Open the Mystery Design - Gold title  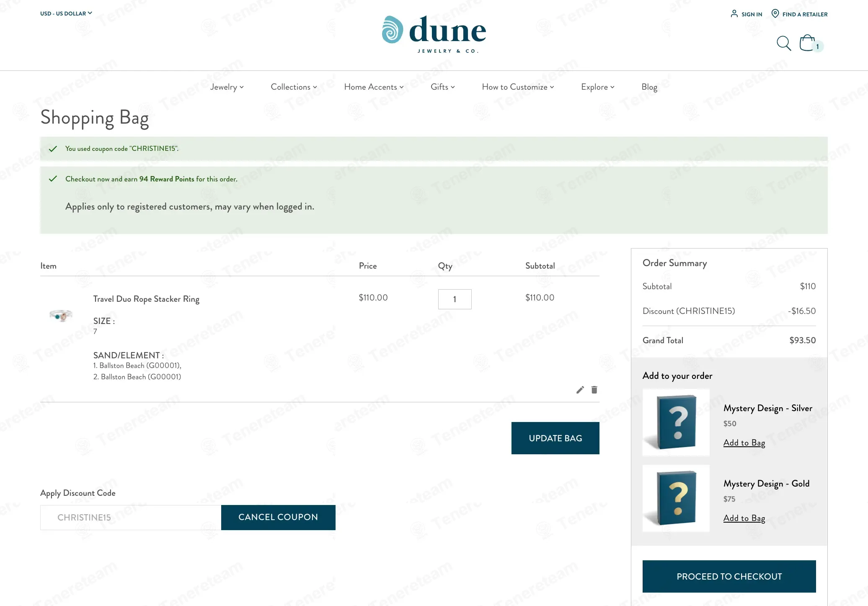pos(766,484)
